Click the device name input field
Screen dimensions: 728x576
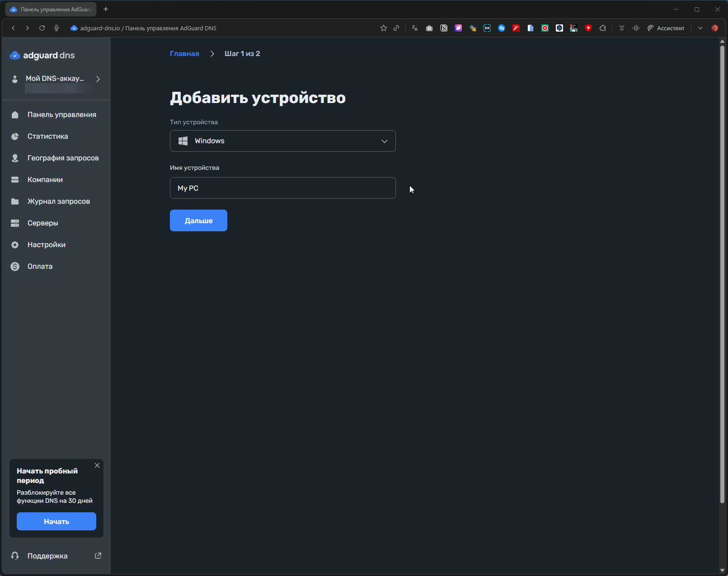coord(282,188)
